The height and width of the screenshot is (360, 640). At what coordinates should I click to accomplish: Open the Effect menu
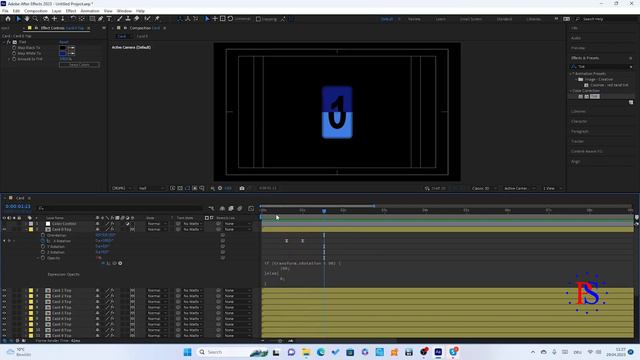tap(71, 11)
